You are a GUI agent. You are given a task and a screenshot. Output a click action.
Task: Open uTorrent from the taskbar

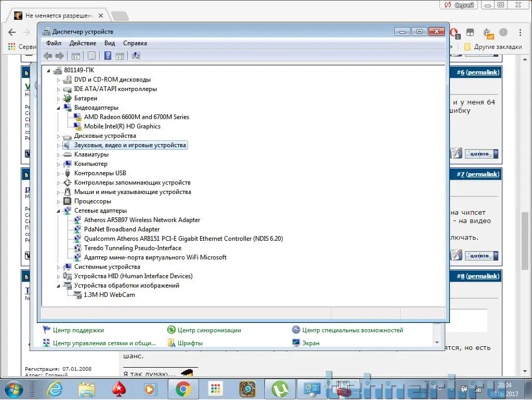click(280, 389)
